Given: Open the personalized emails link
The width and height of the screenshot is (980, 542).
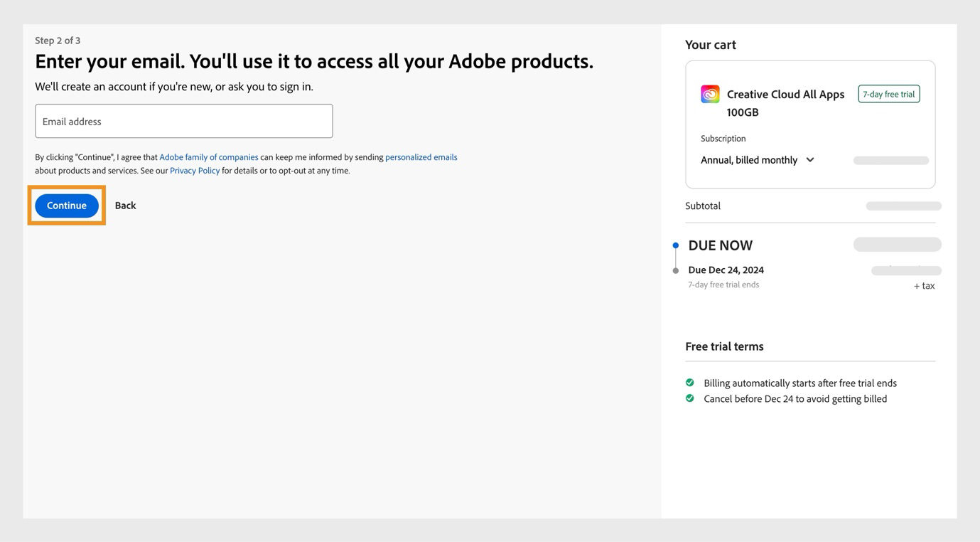Looking at the screenshot, I should [421, 157].
